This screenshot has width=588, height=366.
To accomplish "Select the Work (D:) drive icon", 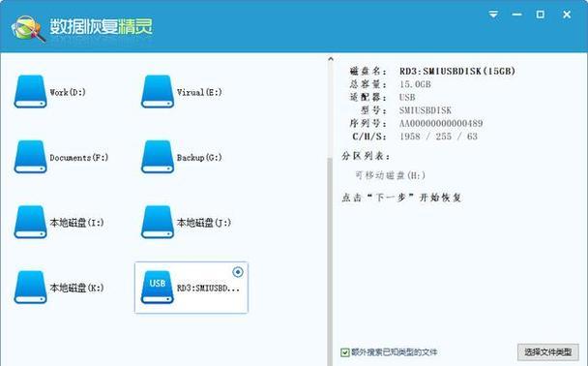I will 30,92.
